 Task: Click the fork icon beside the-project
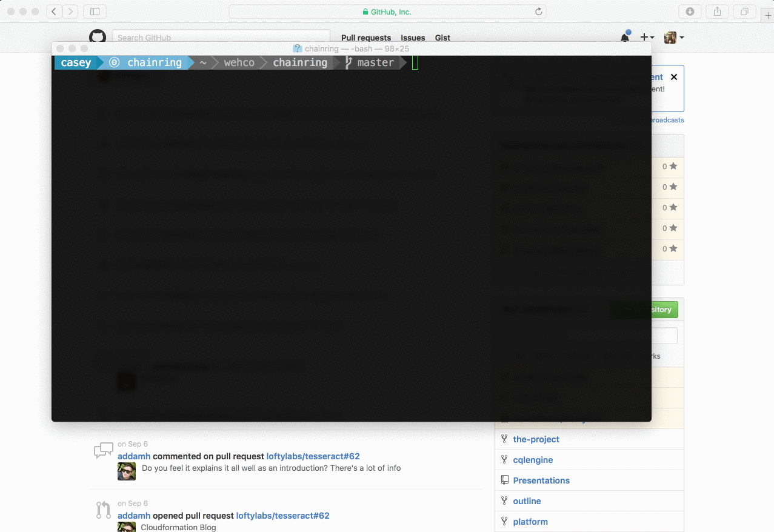pos(504,439)
